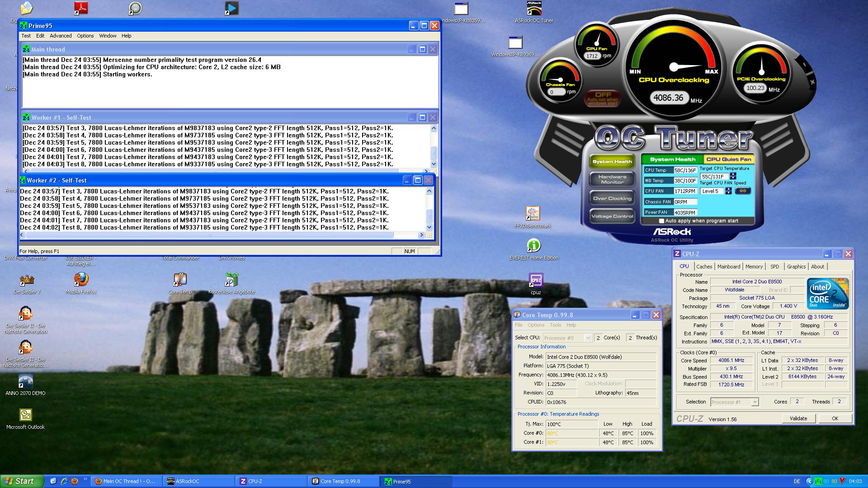Open the FFXIVBenchmark desktop shortcut
Image resolution: width=868 pixels, height=488 pixels.
click(x=533, y=214)
